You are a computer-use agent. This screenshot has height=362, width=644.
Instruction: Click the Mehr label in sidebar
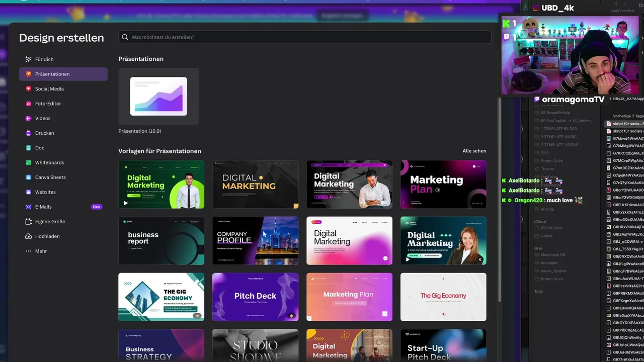(x=41, y=251)
